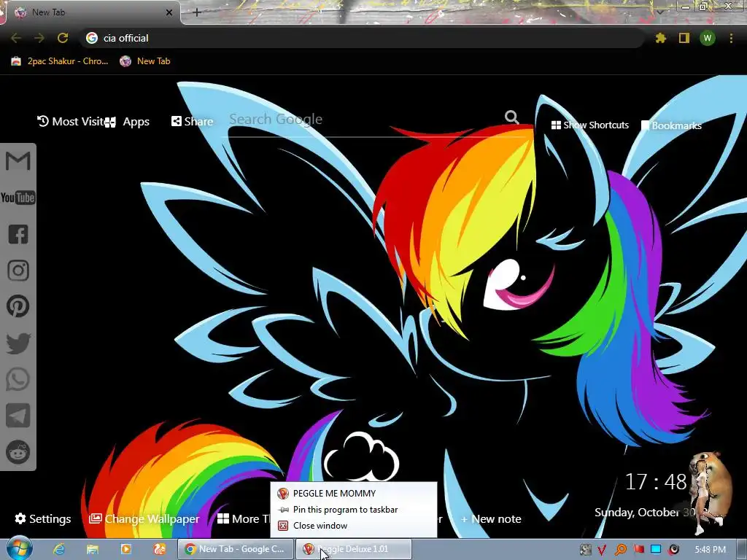Click the 17 : 48 clock widget
This screenshot has width=747, height=560.
click(656, 482)
